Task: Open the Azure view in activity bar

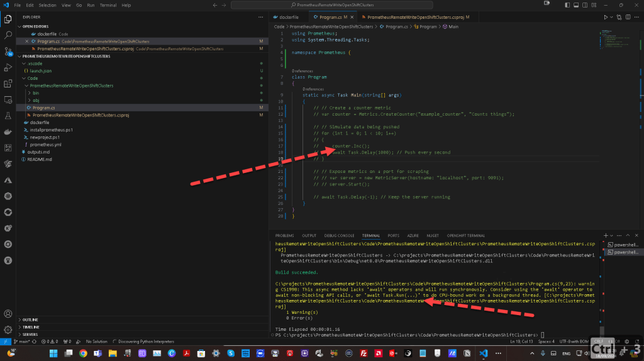Action: point(8,180)
